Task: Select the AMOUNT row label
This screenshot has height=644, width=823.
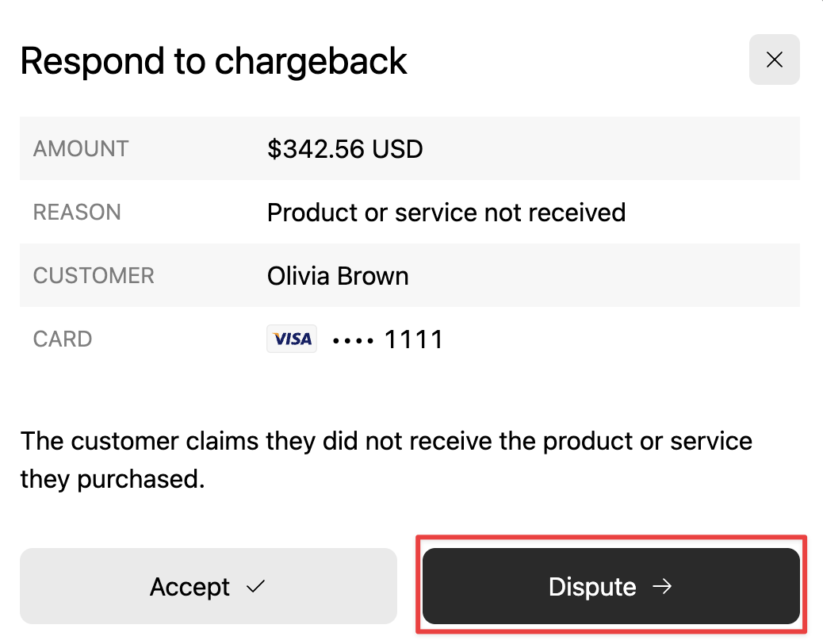Action: pyautogui.click(x=80, y=149)
